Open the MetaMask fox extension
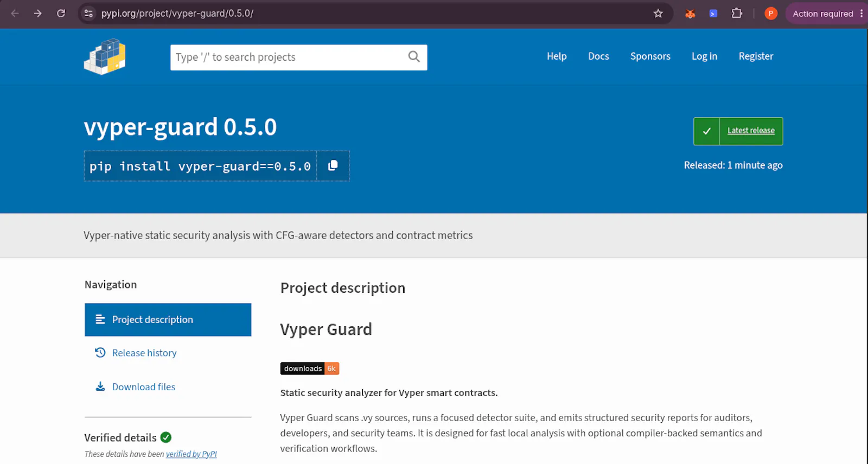 [690, 14]
